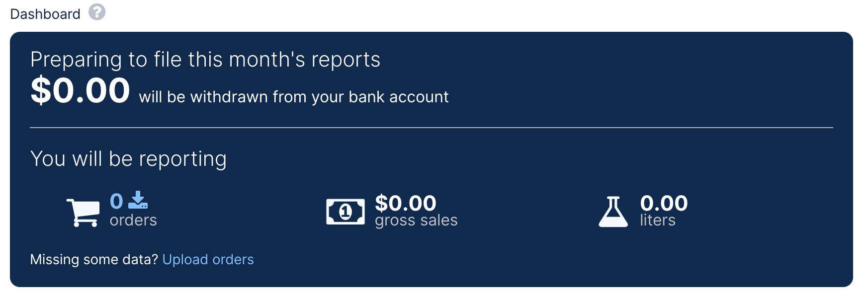Click the help question mark icon
The image size is (868, 297).
point(97,12)
